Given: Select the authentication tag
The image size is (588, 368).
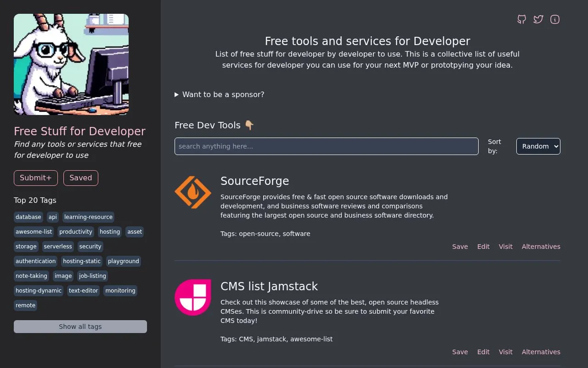Looking at the screenshot, I should click(x=36, y=261).
